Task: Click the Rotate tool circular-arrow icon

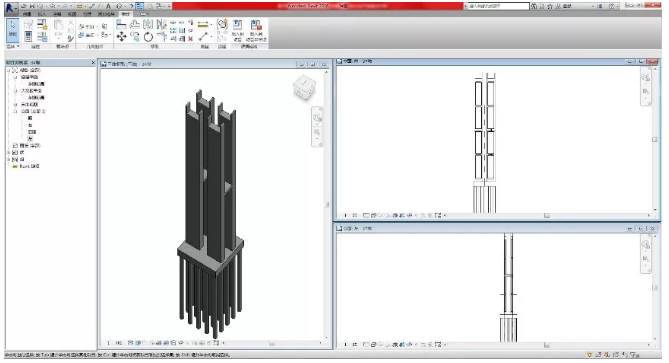Action: click(x=148, y=37)
